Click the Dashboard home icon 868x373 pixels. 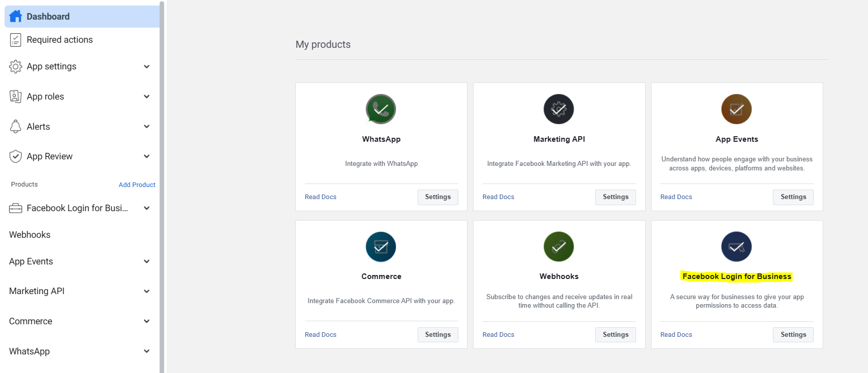click(16, 17)
